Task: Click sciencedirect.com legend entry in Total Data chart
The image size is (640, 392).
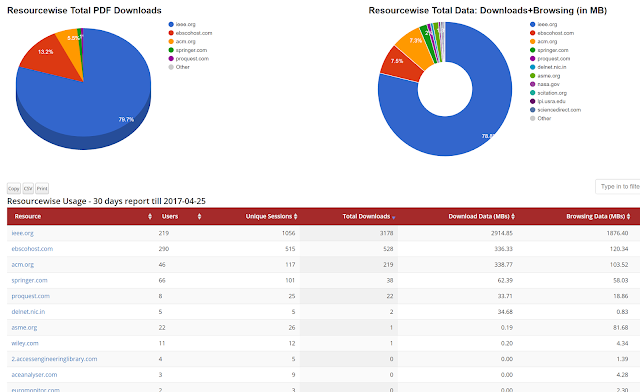Action: (x=556, y=110)
